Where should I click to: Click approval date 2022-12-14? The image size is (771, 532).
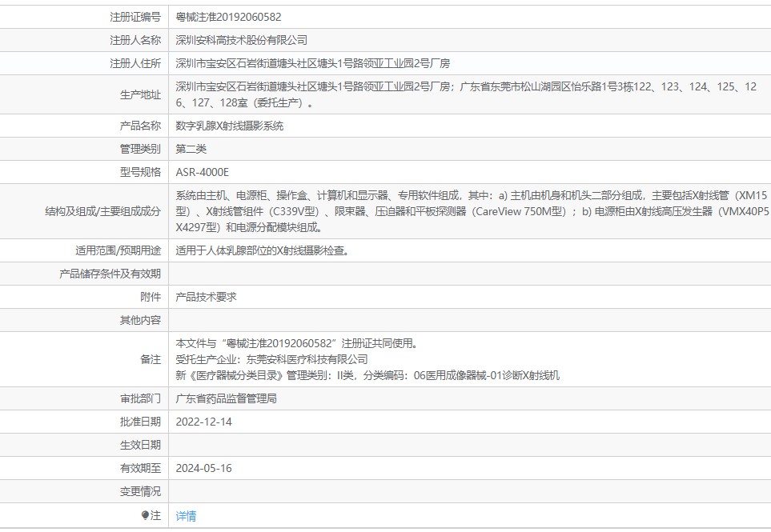pos(203,422)
